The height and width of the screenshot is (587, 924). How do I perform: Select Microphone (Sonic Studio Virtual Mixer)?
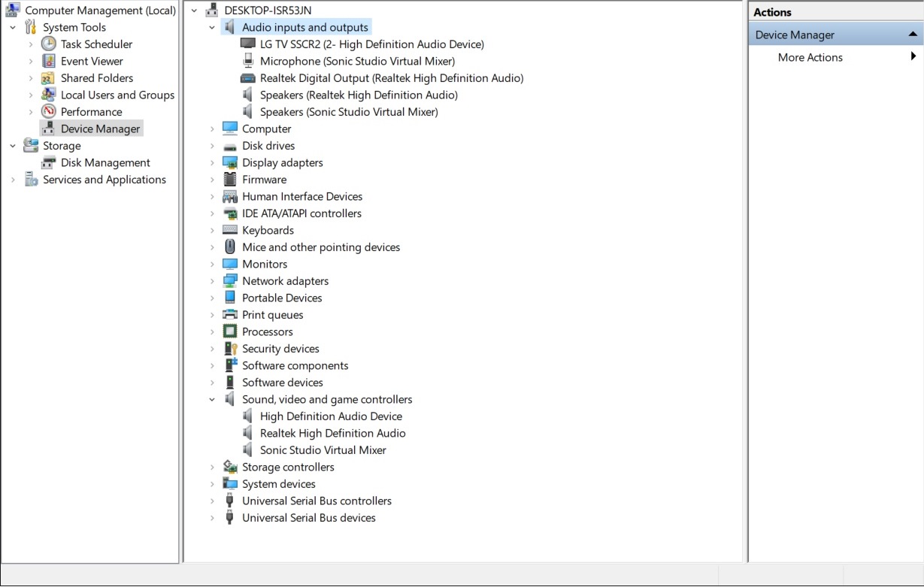357,62
